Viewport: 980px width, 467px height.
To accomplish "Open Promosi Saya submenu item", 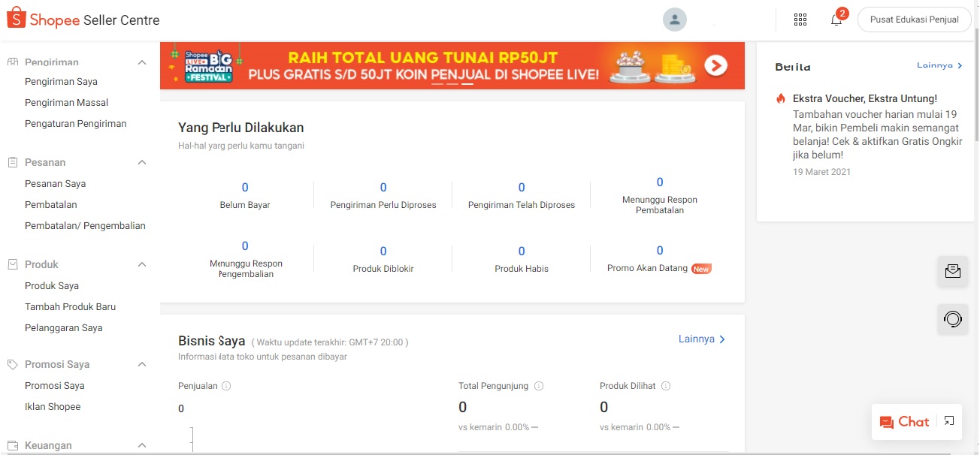I will [x=54, y=385].
